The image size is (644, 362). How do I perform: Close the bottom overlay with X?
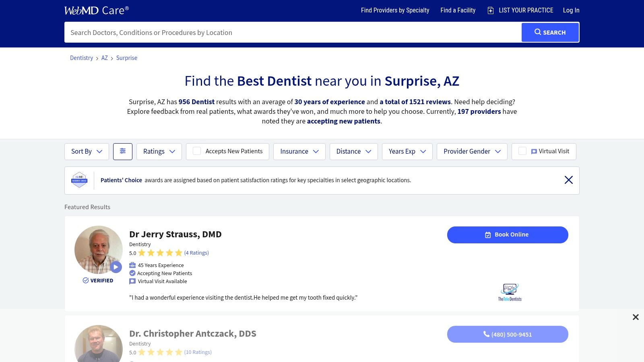(x=636, y=317)
